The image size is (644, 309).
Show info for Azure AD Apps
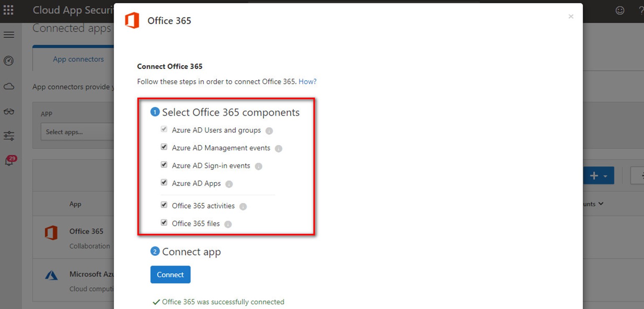click(x=229, y=184)
